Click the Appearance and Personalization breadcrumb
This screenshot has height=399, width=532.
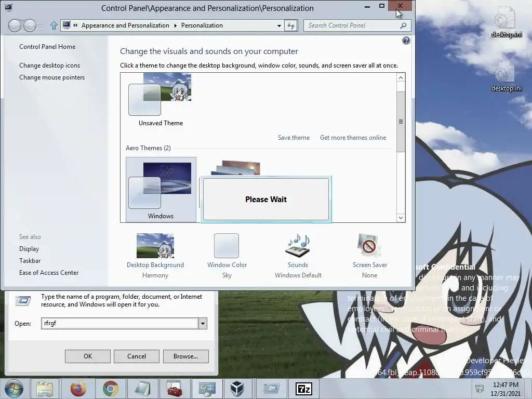125,25
